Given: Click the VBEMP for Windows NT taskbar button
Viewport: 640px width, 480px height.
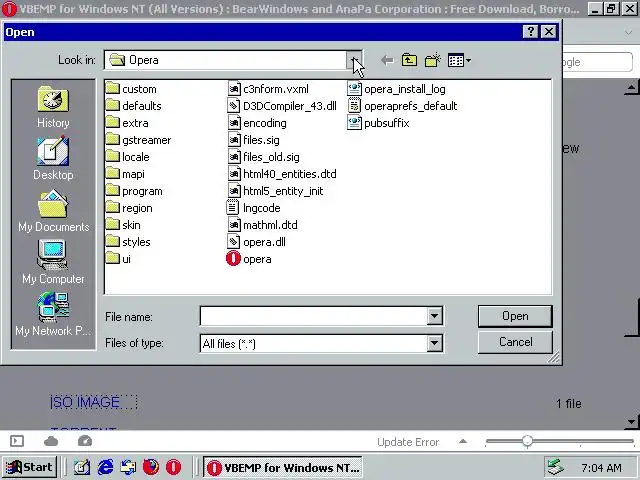Looking at the screenshot, I should click(x=282, y=467).
